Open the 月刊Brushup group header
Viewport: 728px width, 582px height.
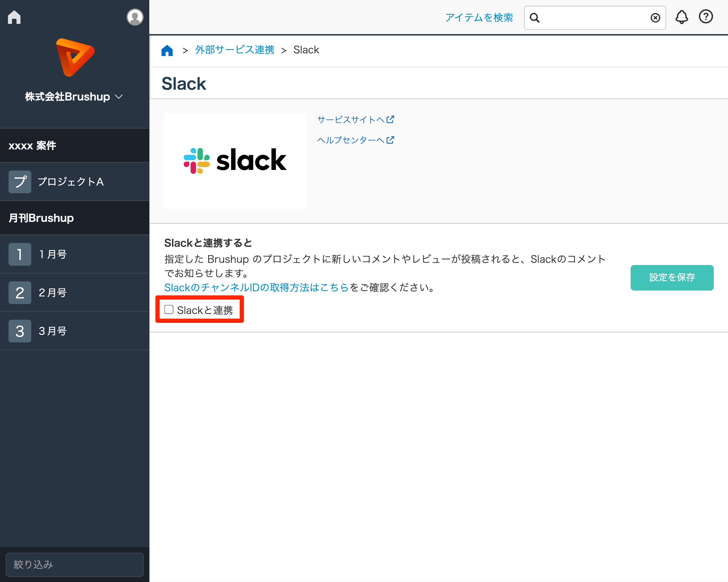click(75, 218)
